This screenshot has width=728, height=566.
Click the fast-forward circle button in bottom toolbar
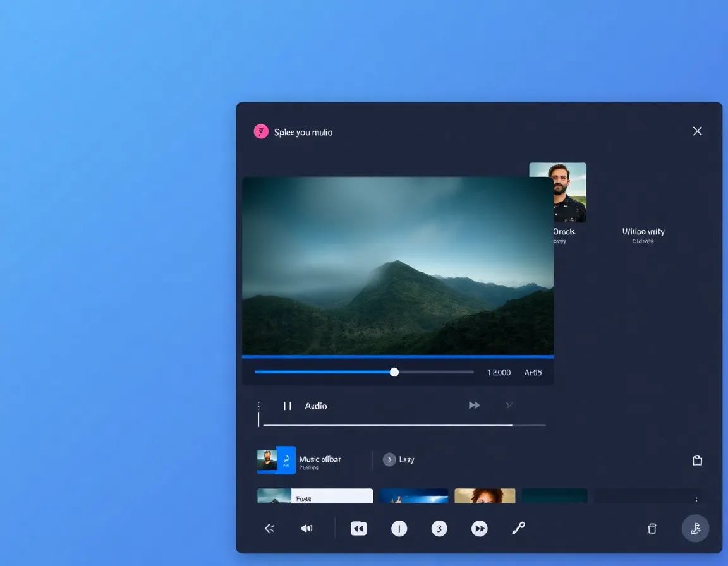480,529
